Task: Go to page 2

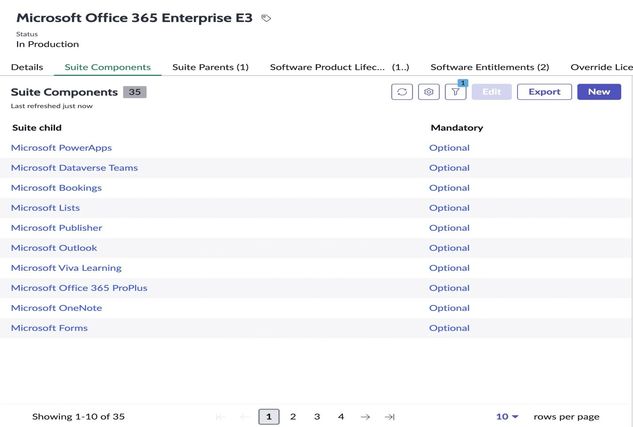Action: 293,417
